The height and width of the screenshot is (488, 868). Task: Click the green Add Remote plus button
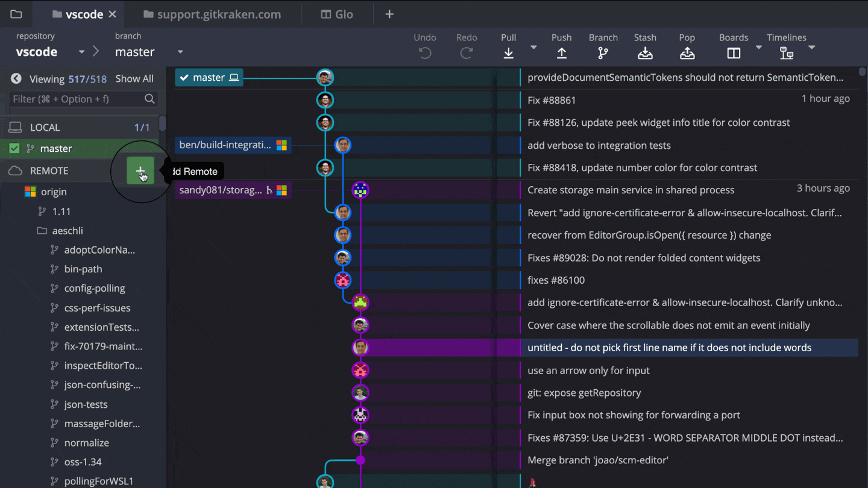[140, 171]
